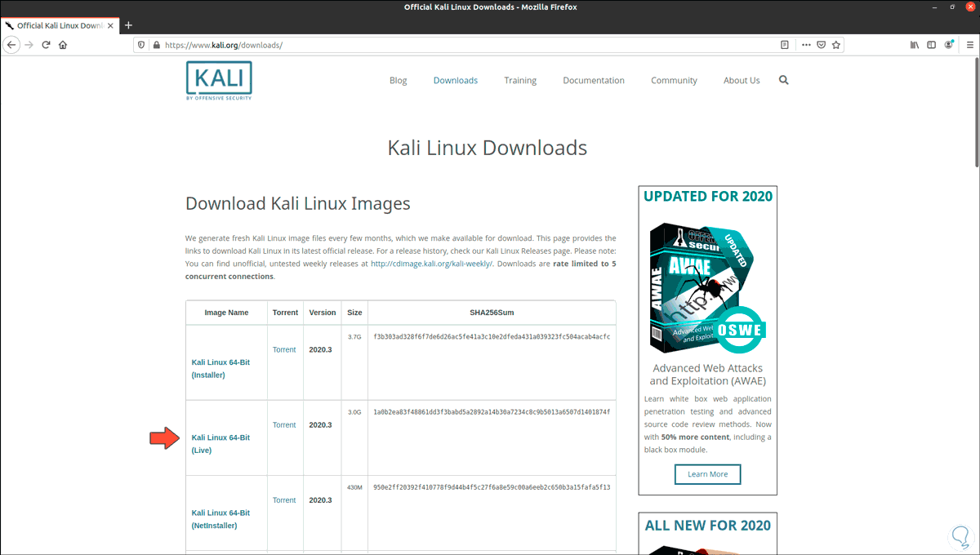The width and height of the screenshot is (980, 555).
Task: Open the Documentation menu item
Action: pos(594,80)
